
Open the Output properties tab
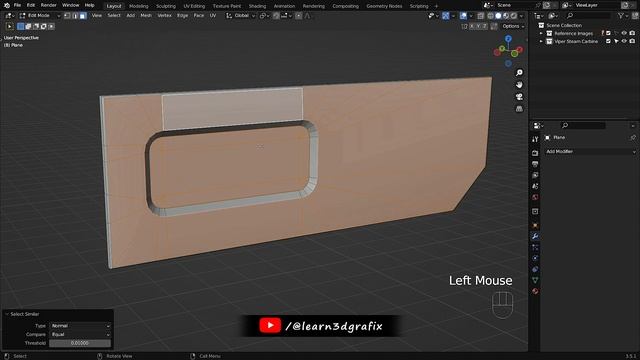click(x=535, y=164)
